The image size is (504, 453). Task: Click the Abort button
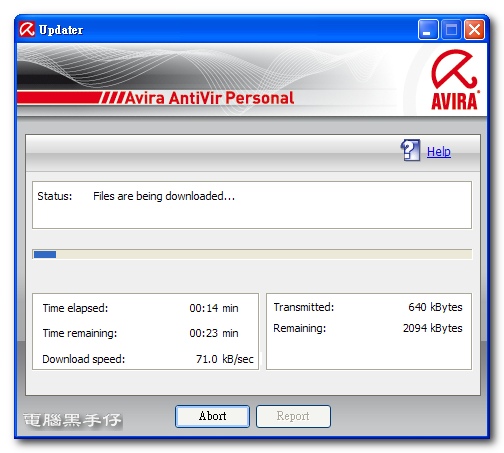[212, 416]
